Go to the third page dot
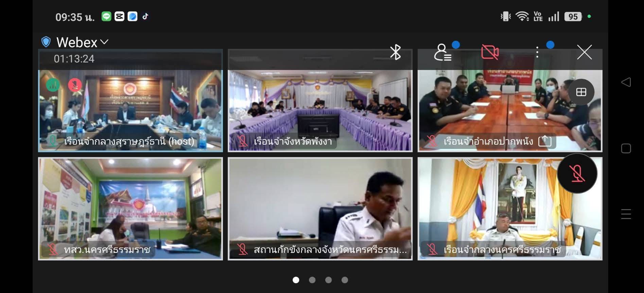 coord(328,280)
